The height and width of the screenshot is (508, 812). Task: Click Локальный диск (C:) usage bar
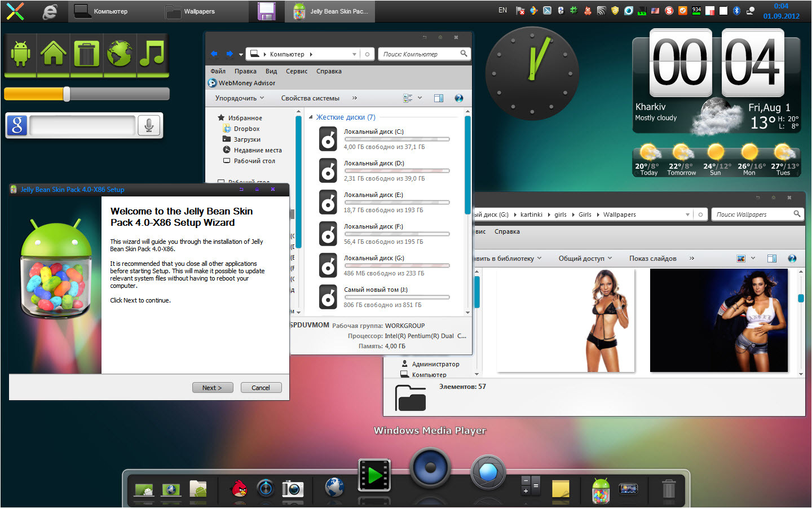(x=397, y=139)
